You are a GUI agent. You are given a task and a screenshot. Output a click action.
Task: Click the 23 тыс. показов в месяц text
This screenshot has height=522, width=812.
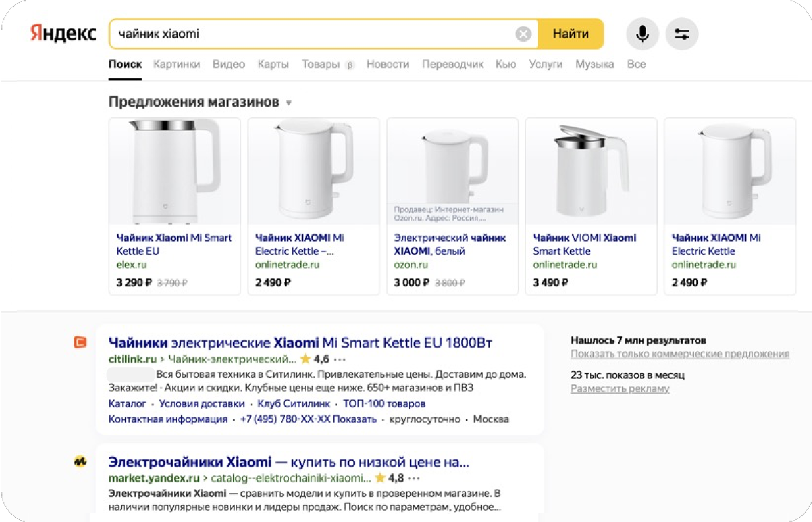coord(627,375)
